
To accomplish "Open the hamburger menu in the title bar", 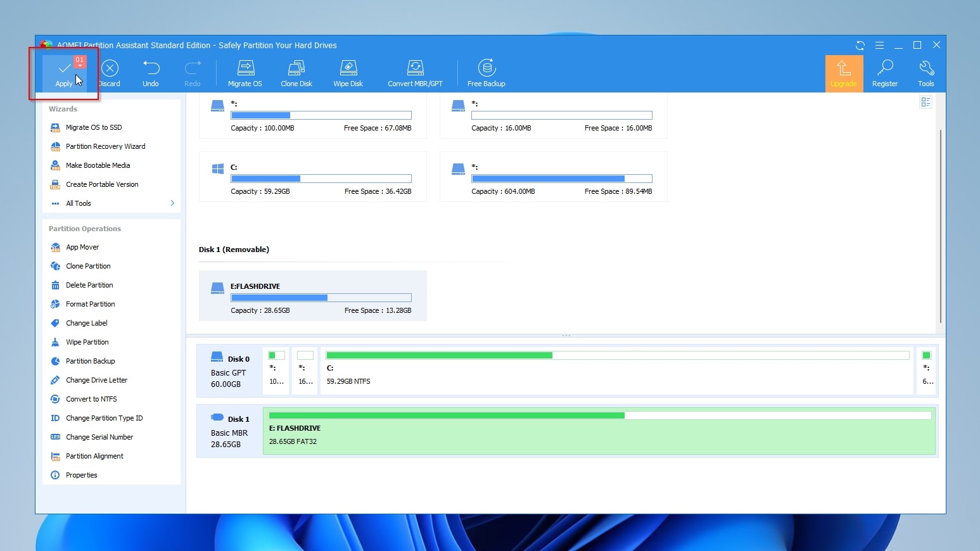I will click(x=879, y=45).
